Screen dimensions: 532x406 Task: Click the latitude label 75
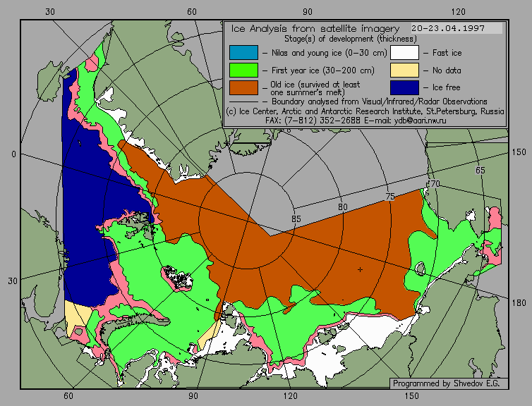[x=390, y=196]
